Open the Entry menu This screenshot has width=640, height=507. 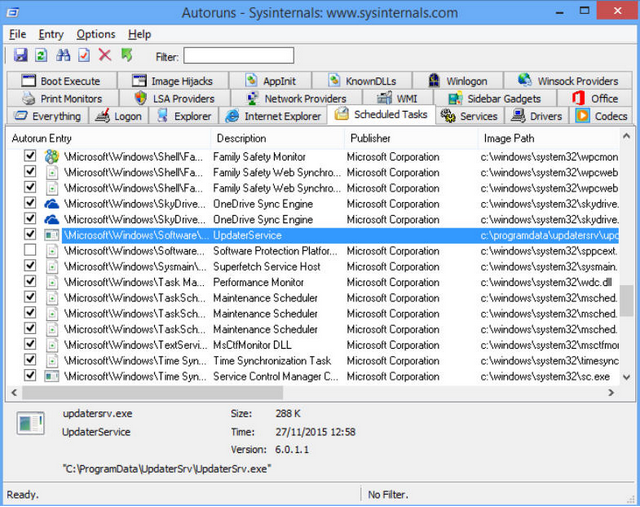pyautogui.click(x=51, y=34)
